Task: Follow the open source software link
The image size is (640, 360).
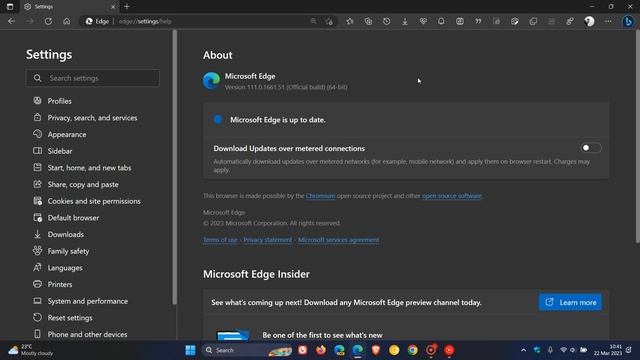Action: pos(451,196)
